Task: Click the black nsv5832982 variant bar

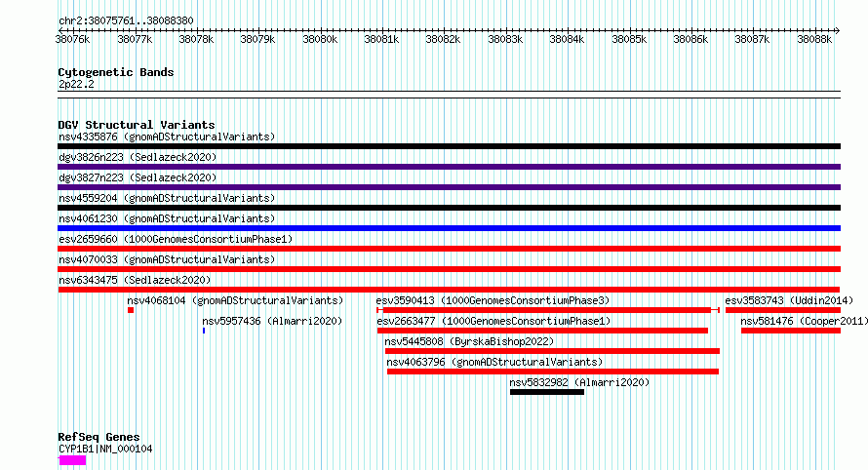Action: pos(547,392)
